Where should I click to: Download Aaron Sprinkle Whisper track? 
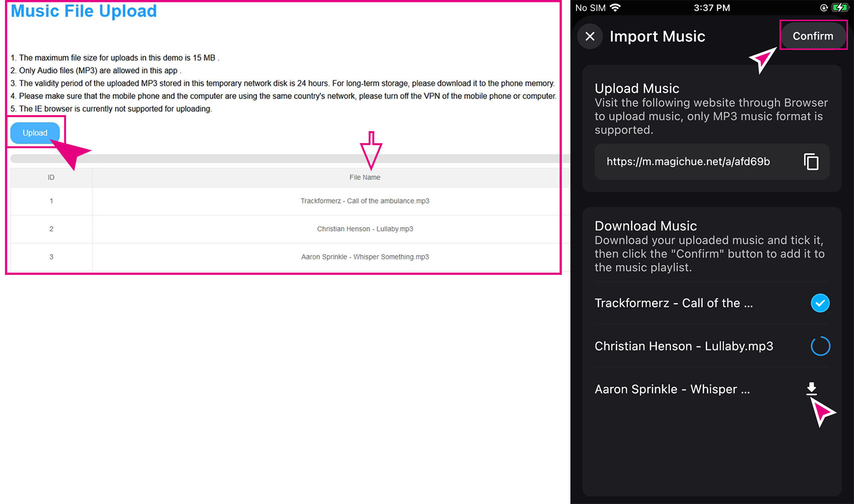click(811, 389)
